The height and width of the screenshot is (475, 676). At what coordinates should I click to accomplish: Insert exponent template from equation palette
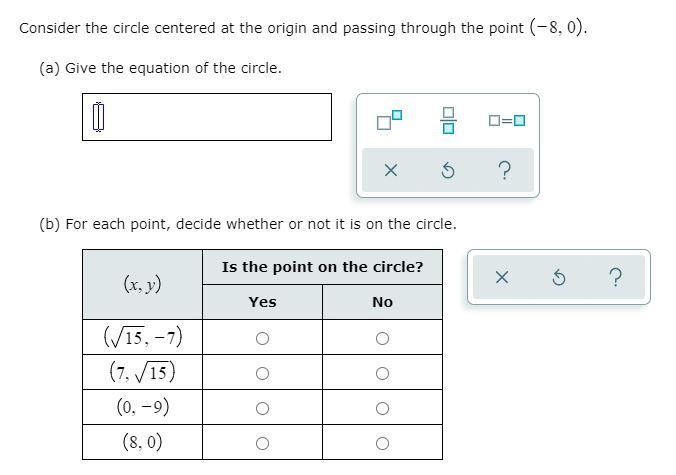[389, 120]
